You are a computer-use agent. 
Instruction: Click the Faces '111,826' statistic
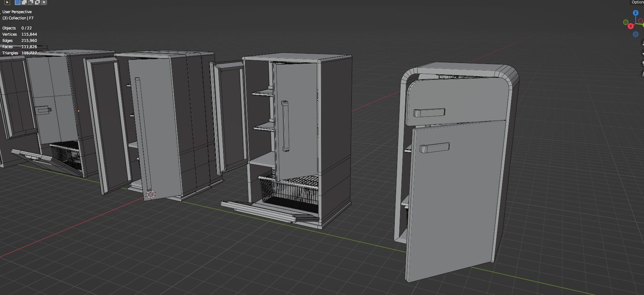point(29,47)
